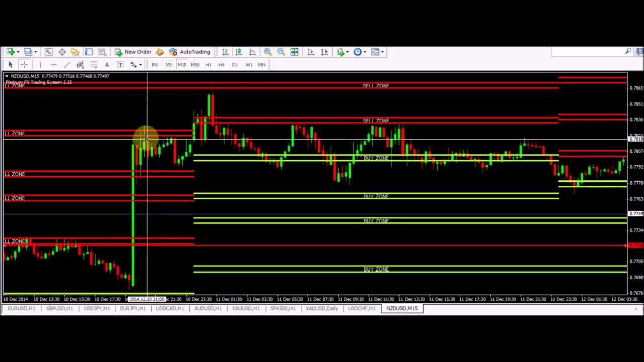The height and width of the screenshot is (362, 644).
Task: Open the Arrows objects dropdown arrow
Action: click(141, 64)
